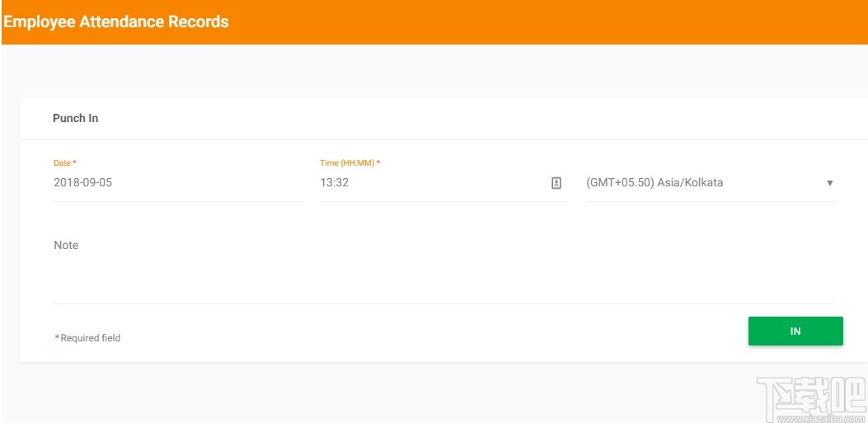
Task: Click the time picker icon beside 13:32
Action: [556, 183]
